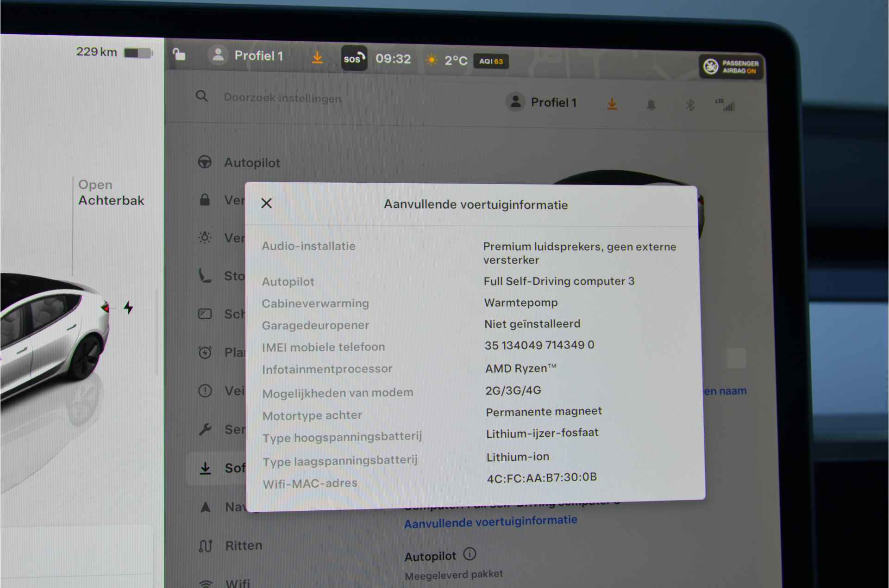Close the voertuiginformatie dialog box

267,203
